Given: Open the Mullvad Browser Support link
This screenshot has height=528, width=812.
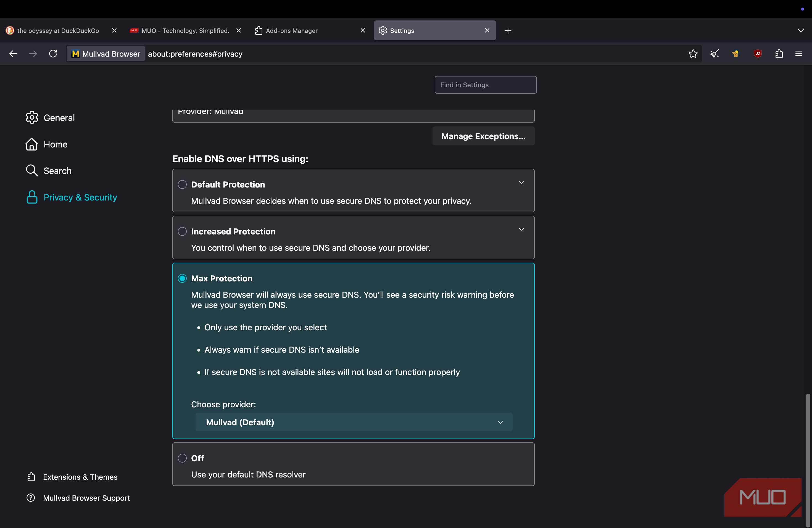Looking at the screenshot, I should tap(86, 498).
